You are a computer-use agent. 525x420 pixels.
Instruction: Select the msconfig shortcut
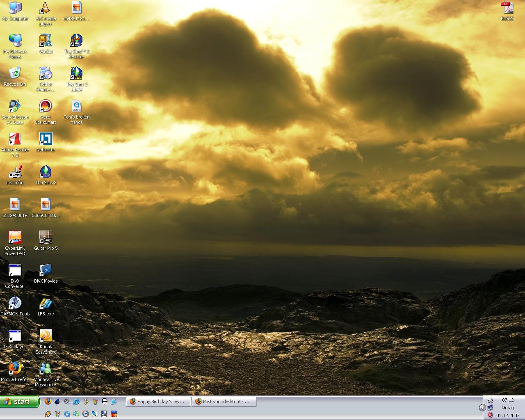click(15, 175)
